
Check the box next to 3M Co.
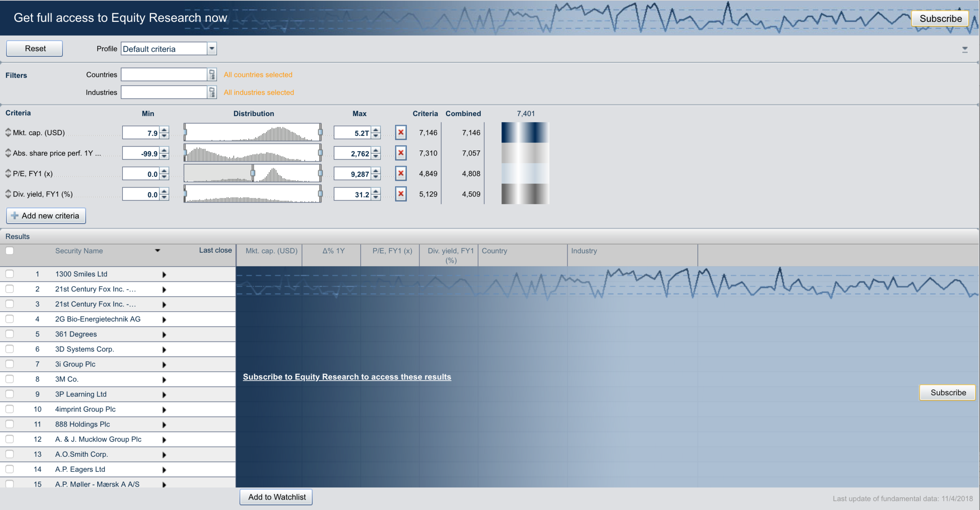[x=10, y=379]
